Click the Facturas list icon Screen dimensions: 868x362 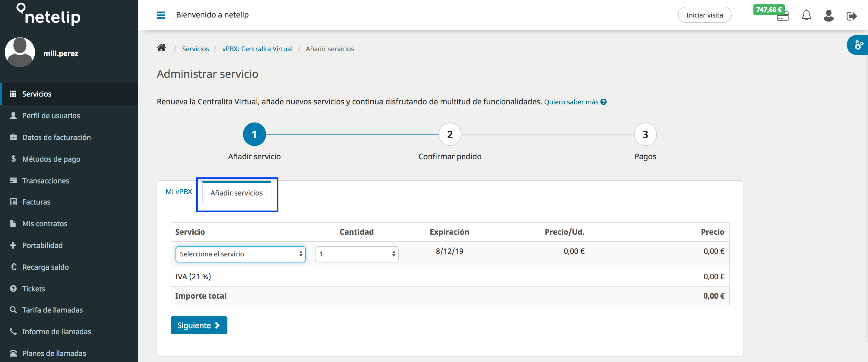(13, 202)
